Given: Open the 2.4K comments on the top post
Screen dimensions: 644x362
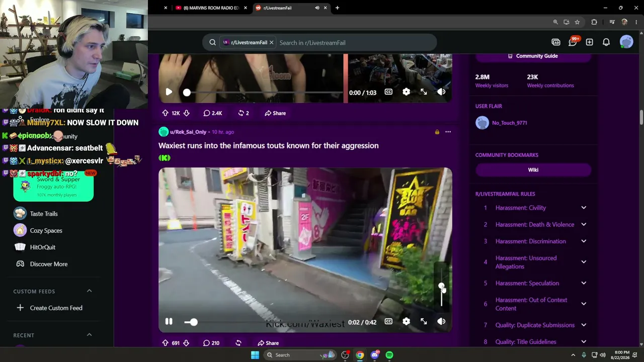Looking at the screenshot, I should click(213, 113).
